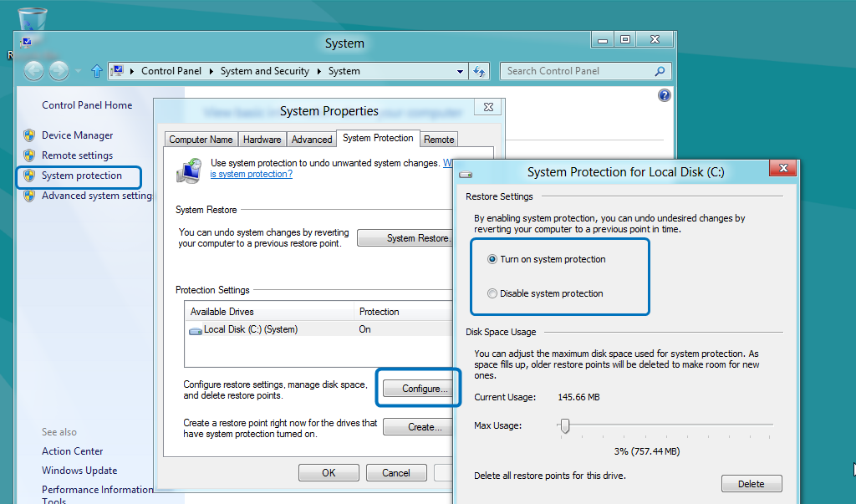
Task: Click the System breadcrumb in address bar
Action: pos(344,71)
